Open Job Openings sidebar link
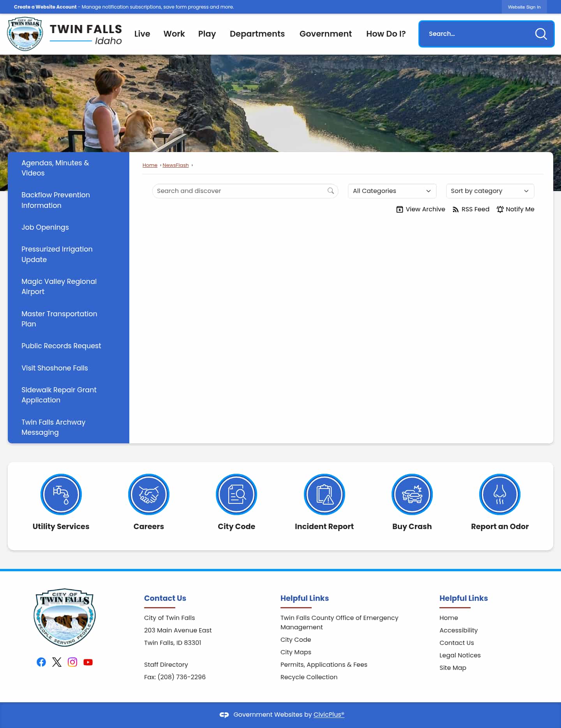The width and height of the screenshot is (561, 728). pos(45,227)
